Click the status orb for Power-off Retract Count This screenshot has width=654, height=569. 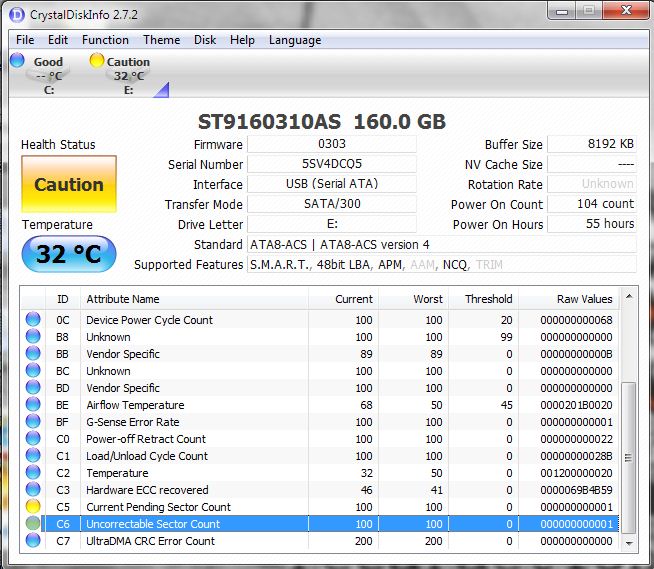[x=33, y=438]
